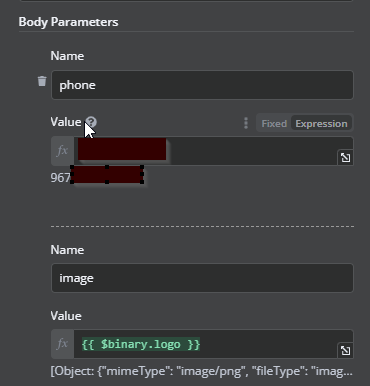Viewport: 370px width, 386px height.
Task: Click phone result preview starting 967
Action: 97,177
